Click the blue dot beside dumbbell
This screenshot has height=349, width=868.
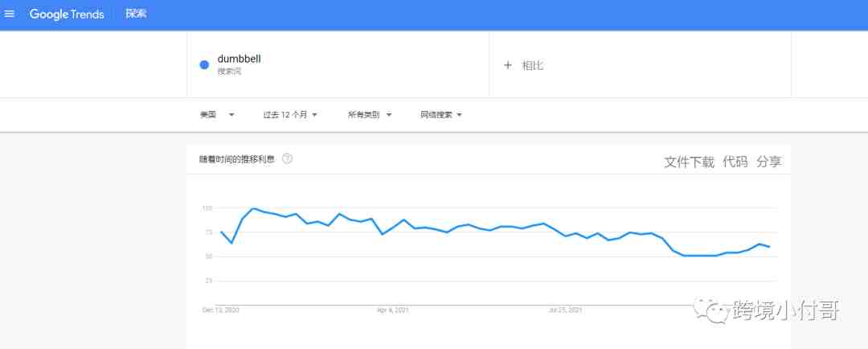click(204, 65)
